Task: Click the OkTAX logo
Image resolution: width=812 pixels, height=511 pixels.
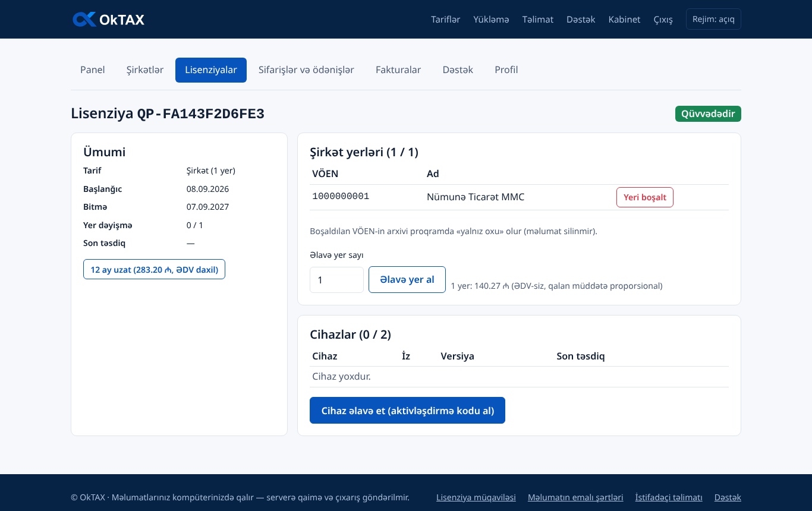Action: click(108, 20)
